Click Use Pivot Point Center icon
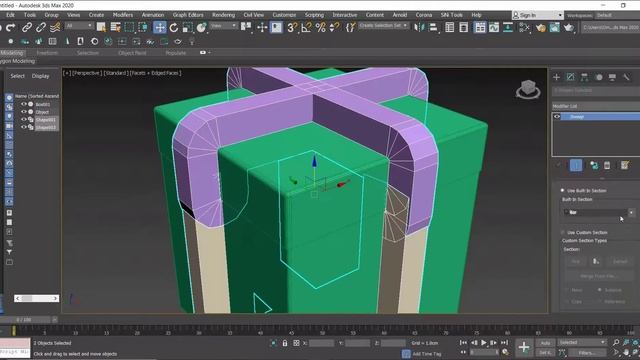The height and width of the screenshot is (360, 640). [246, 27]
